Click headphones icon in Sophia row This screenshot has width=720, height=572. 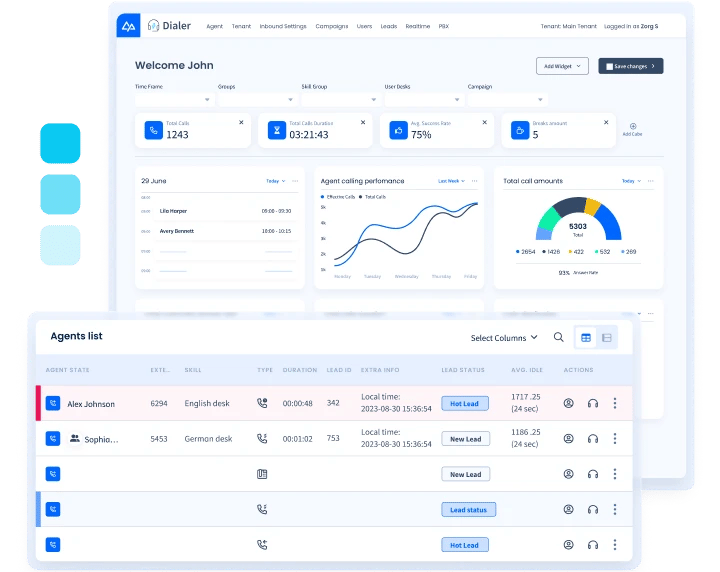tap(593, 439)
